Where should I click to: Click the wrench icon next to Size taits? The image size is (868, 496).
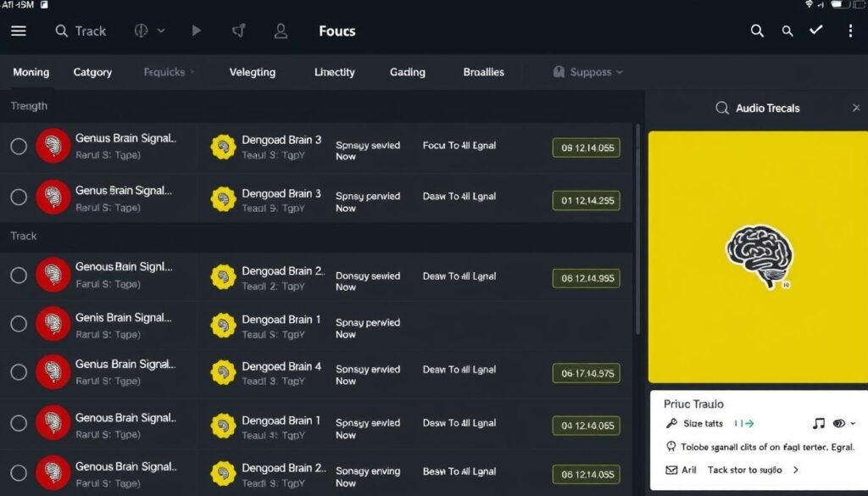(672, 423)
